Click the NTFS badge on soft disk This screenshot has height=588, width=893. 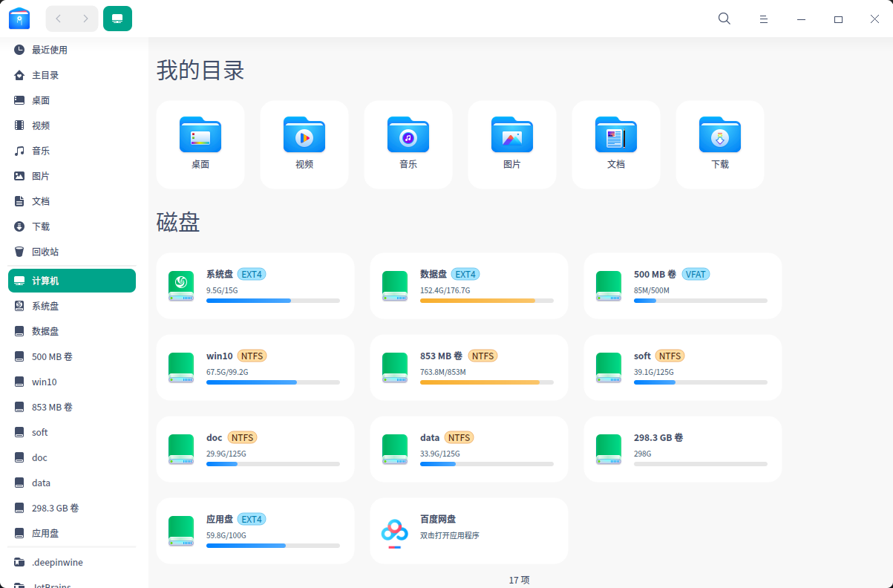point(670,356)
